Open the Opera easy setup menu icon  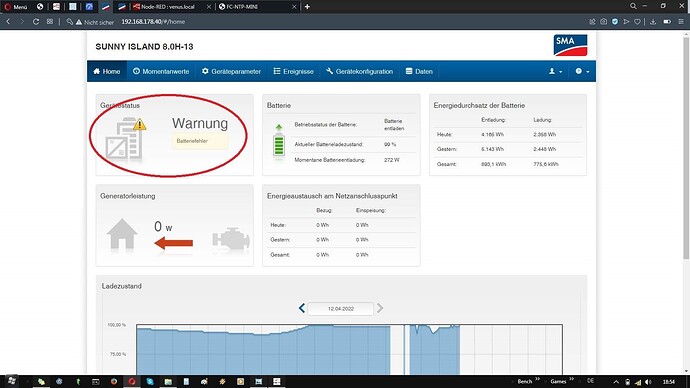coord(681,22)
